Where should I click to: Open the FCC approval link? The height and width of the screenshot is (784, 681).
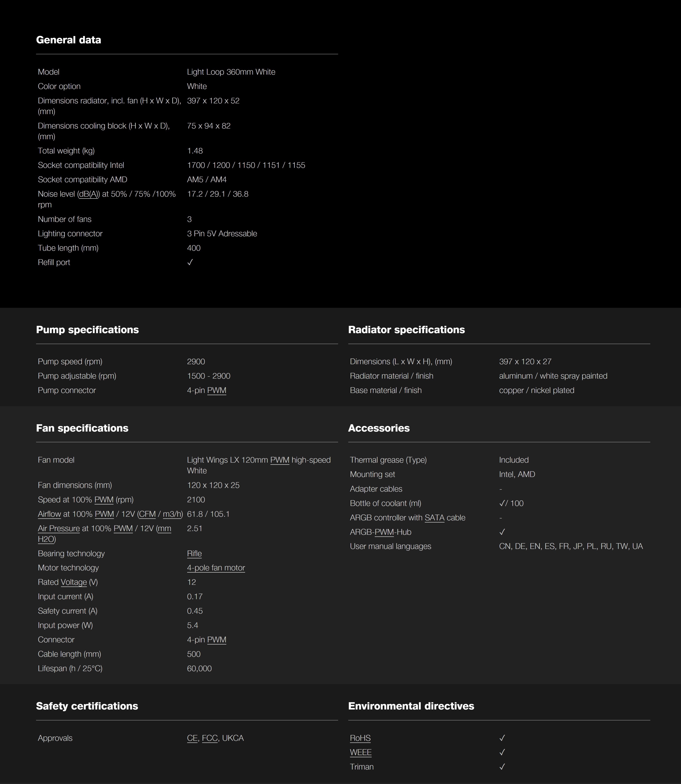click(x=210, y=738)
